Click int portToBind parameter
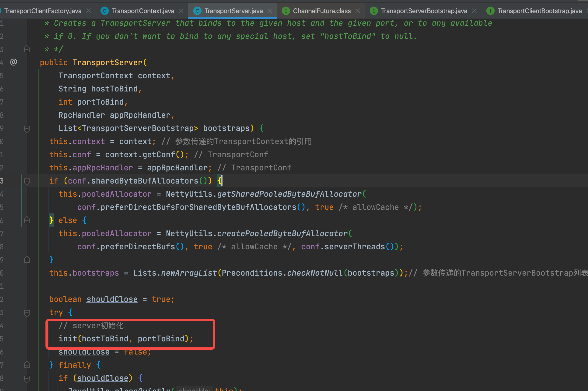 click(x=91, y=102)
